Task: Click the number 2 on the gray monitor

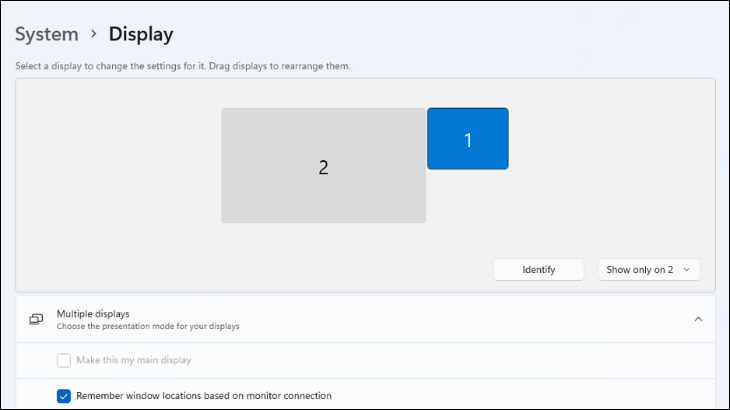Action: click(x=323, y=167)
